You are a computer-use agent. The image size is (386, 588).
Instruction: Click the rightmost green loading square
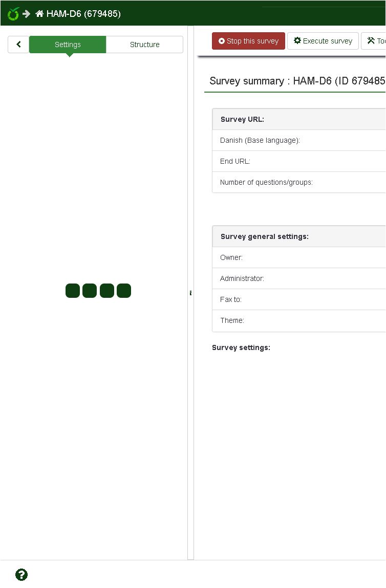[124, 291]
